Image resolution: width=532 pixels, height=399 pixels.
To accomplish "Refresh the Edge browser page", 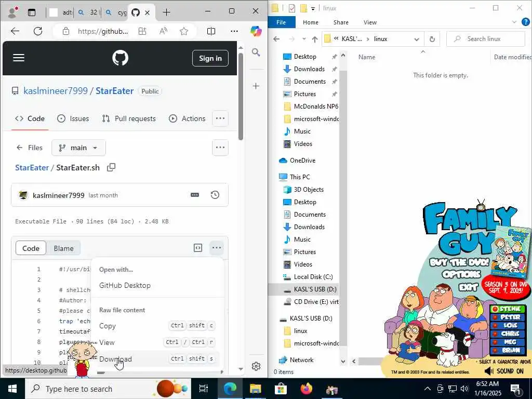I will (x=38, y=31).
